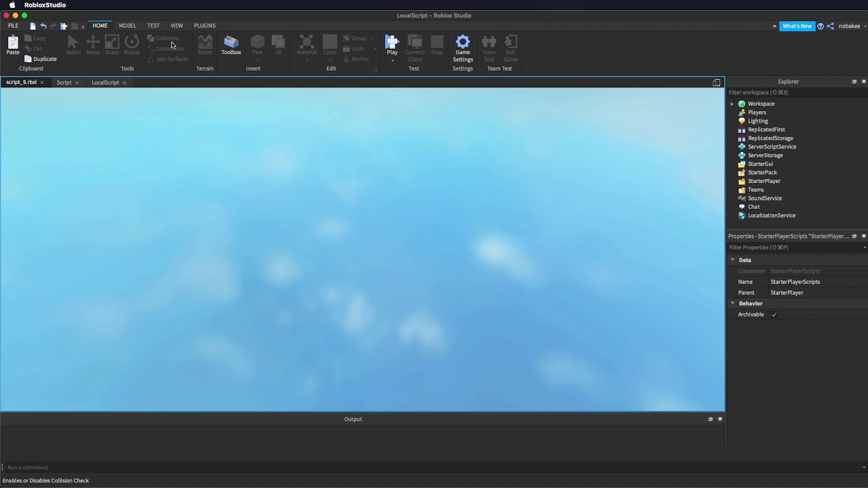Select the Move tool

coord(93,45)
